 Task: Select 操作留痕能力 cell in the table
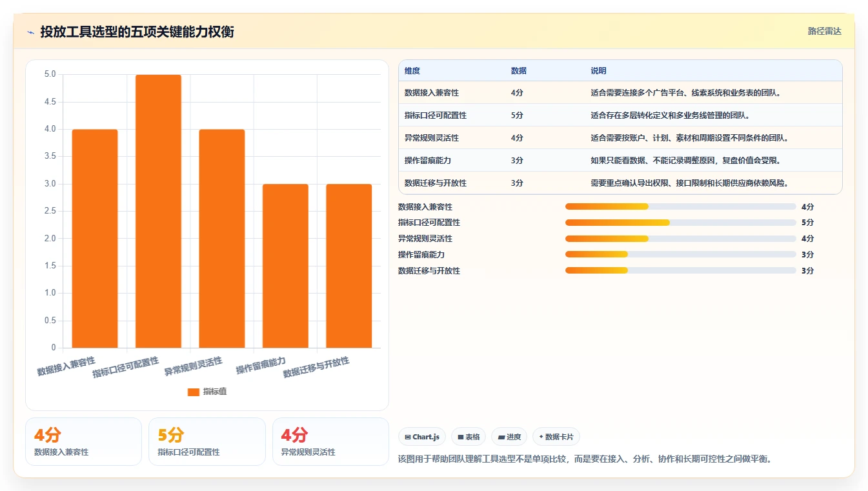pos(428,161)
